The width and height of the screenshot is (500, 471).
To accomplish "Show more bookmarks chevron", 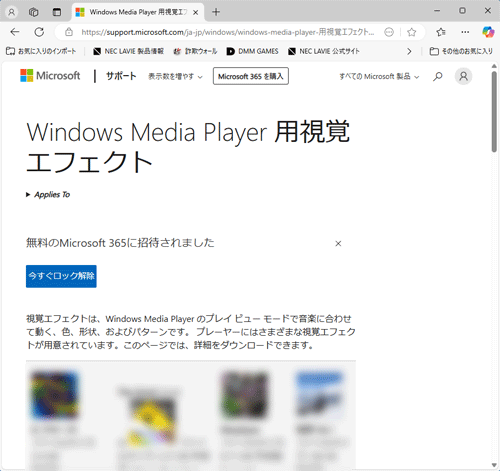I will point(409,51).
